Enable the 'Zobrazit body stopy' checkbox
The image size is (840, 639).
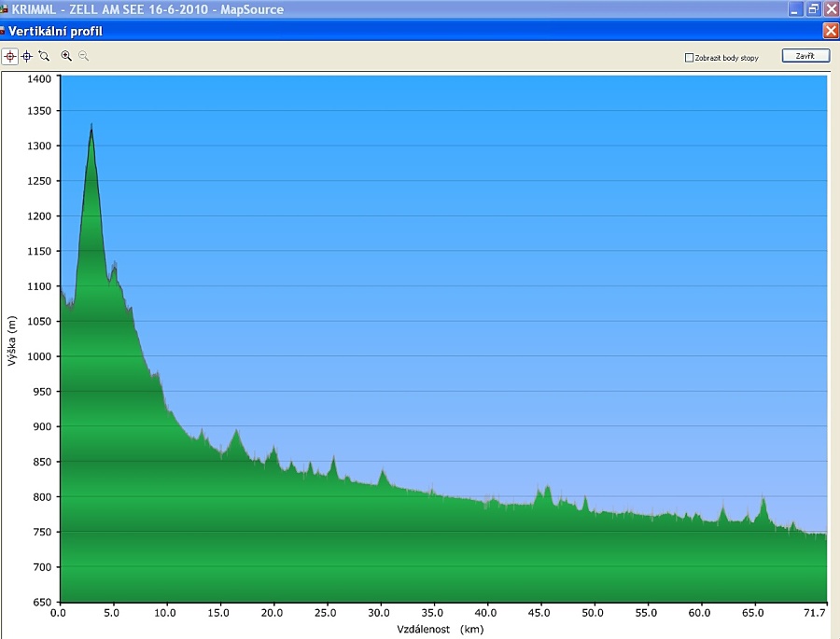pyautogui.click(x=690, y=58)
